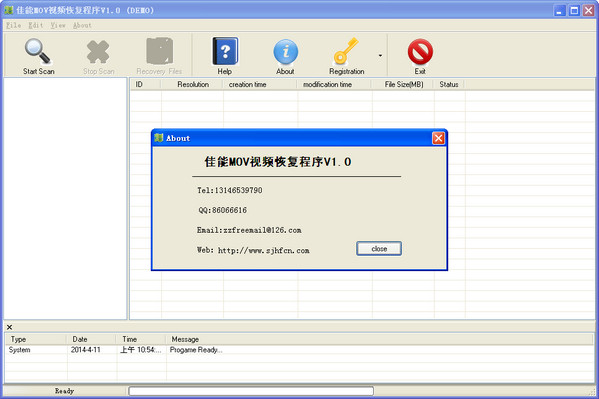Click the 2014-4-11 date cell
599x399 pixels.
point(86,350)
